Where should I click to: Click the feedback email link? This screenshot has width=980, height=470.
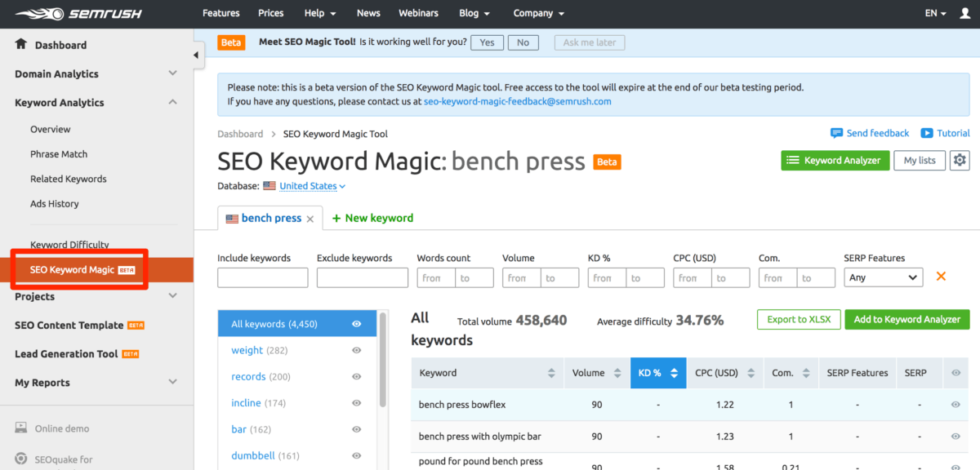(x=518, y=101)
